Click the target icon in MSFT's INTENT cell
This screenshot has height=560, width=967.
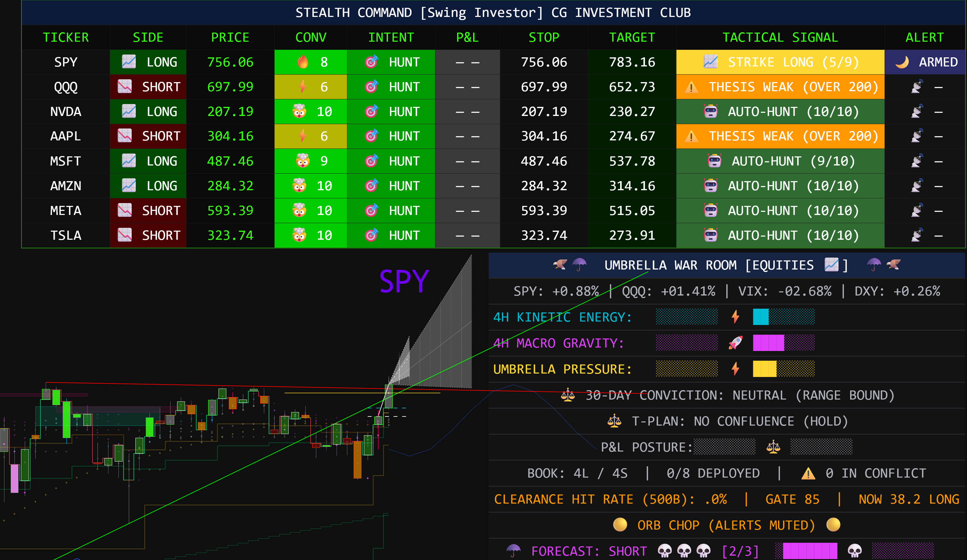[371, 161]
